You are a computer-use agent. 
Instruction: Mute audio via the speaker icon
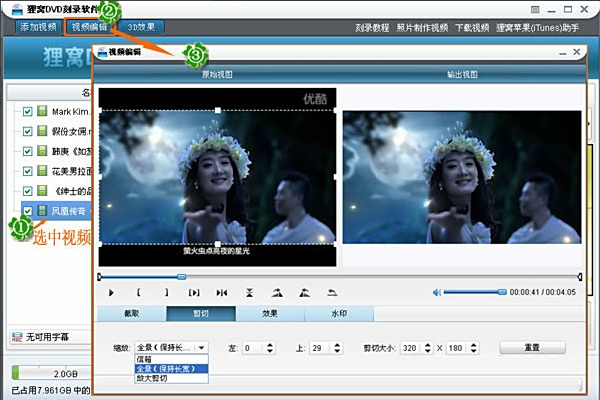437,292
